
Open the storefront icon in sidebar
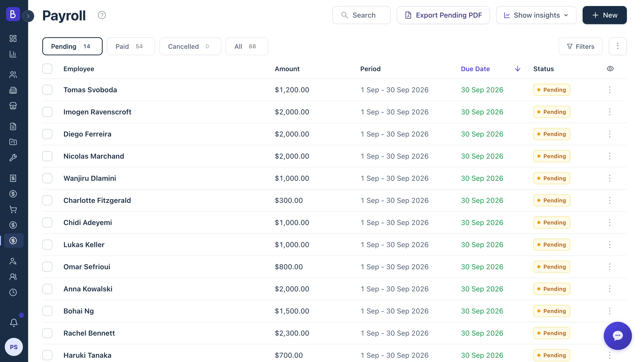[13, 106]
